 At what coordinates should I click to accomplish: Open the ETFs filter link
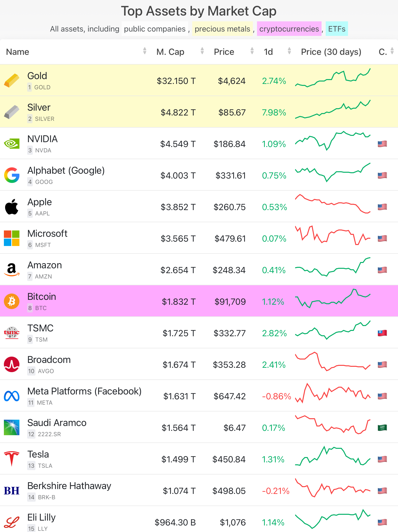click(337, 29)
